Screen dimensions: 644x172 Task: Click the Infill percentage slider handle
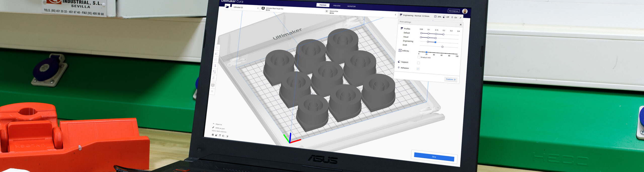point(426,52)
